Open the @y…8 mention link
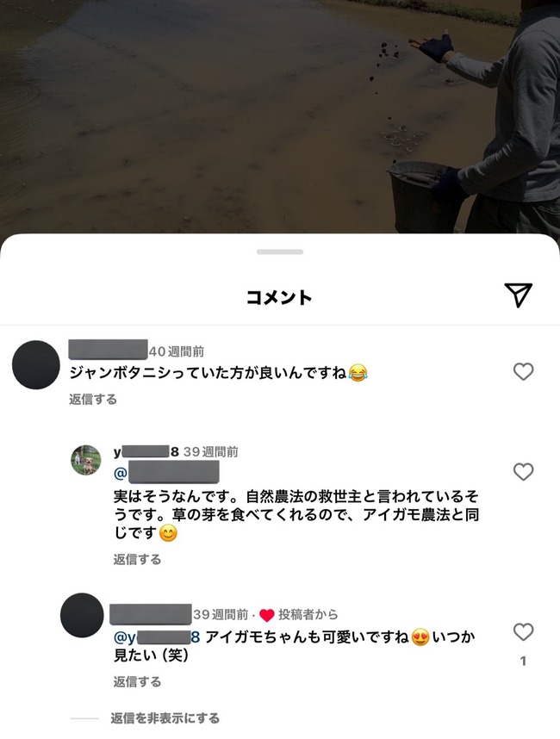 (157, 637)
